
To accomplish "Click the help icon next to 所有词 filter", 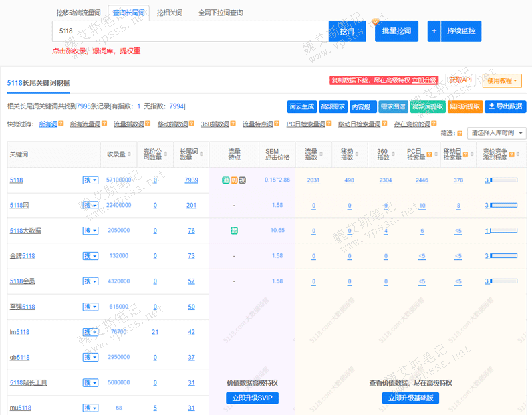I will tap(61, 124).
